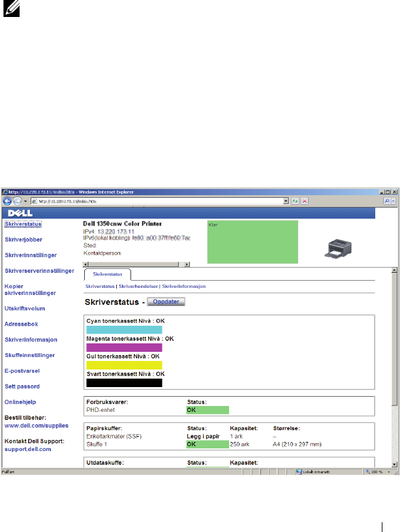Click the Lokalt intranett zone icon
Viewport: 419px width, 532px height.
(299, 471)
